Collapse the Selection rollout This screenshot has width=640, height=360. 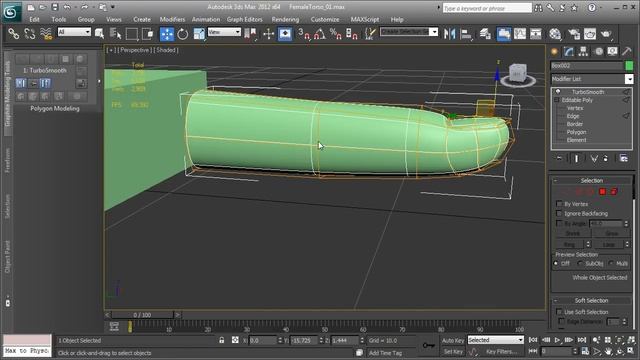(x=556, y=180)
